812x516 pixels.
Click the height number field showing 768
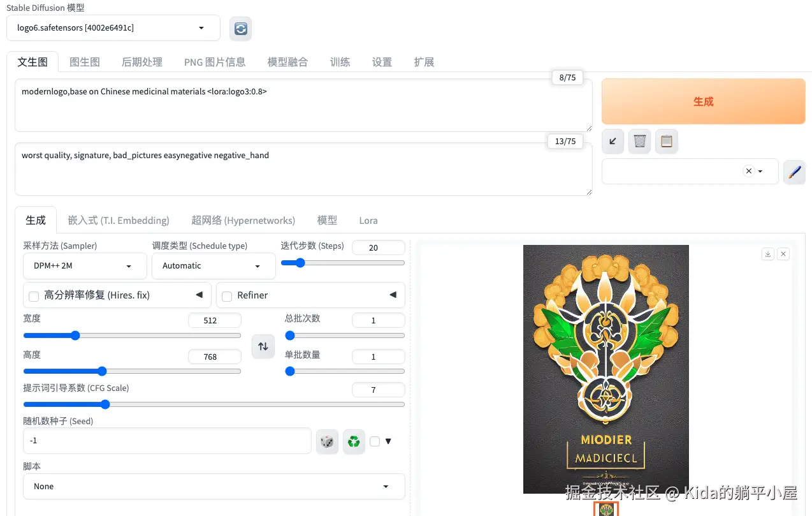(215, 357)
